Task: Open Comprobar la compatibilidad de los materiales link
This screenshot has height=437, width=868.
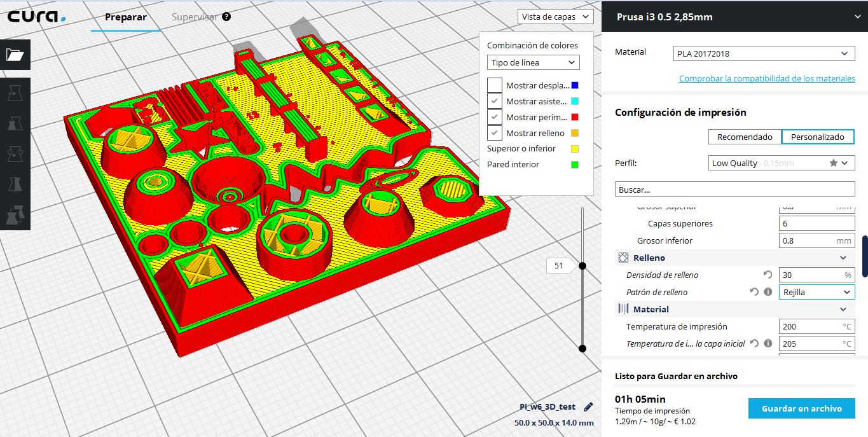Action: click(x=767, y=78)
